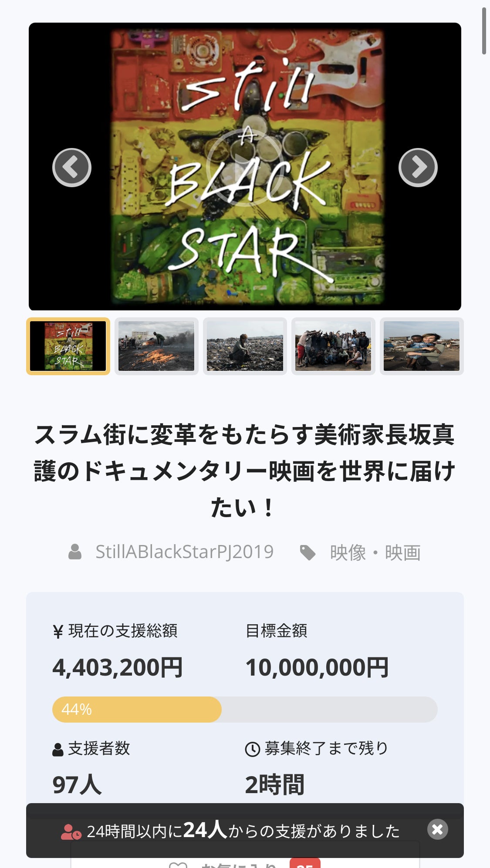490x868 pixels.
Task: Click the project title heading text
Action: click(x=245, y=471)
